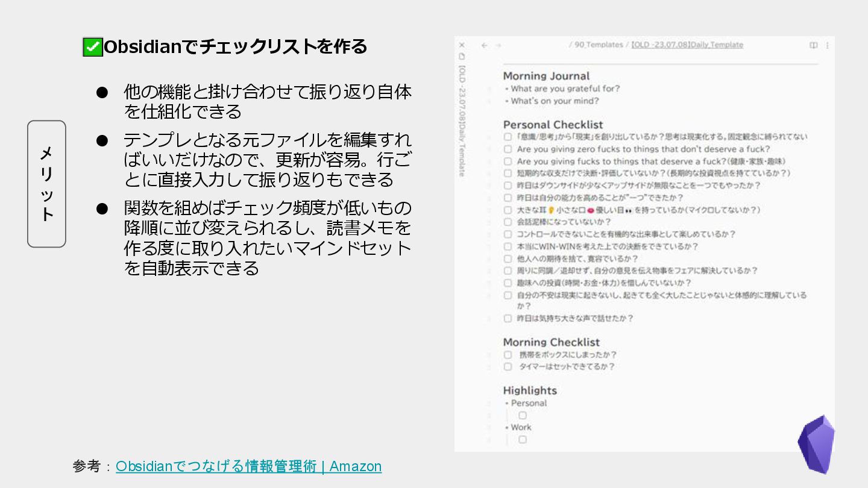Viewport: 868px width, 488px height.
Task: Check the 昨日はダウンサイドが少なく checkbox
Action: (x=508, y=186)
